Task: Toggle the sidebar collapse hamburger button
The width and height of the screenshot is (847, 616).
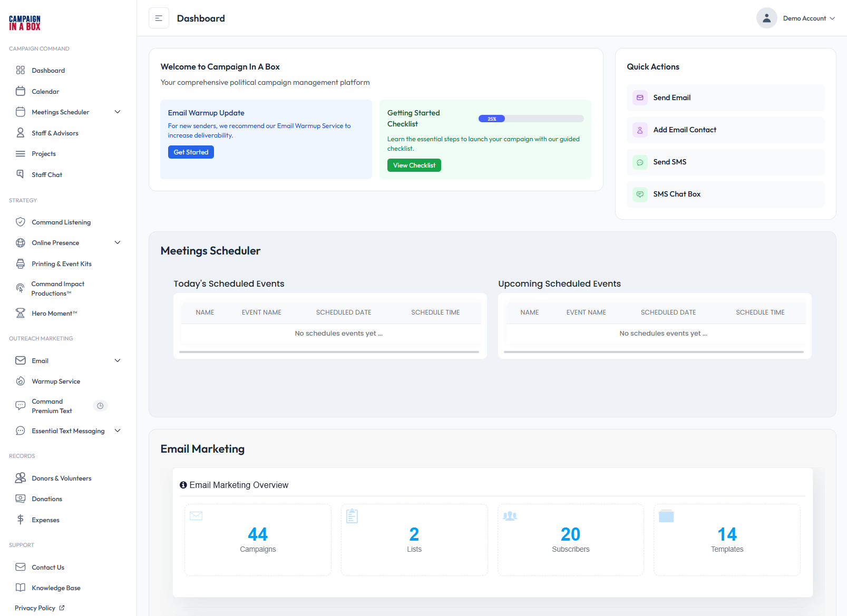Action: point(159,18)
